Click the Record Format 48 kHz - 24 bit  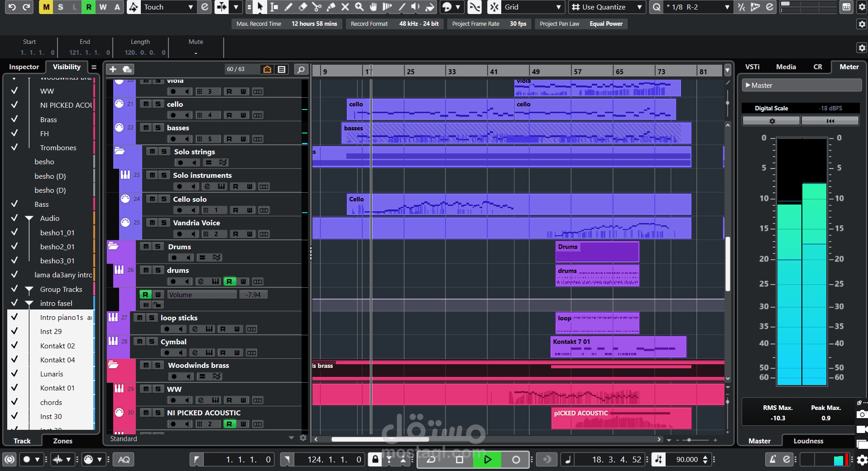pyautogui.click(x=419, y=24)
